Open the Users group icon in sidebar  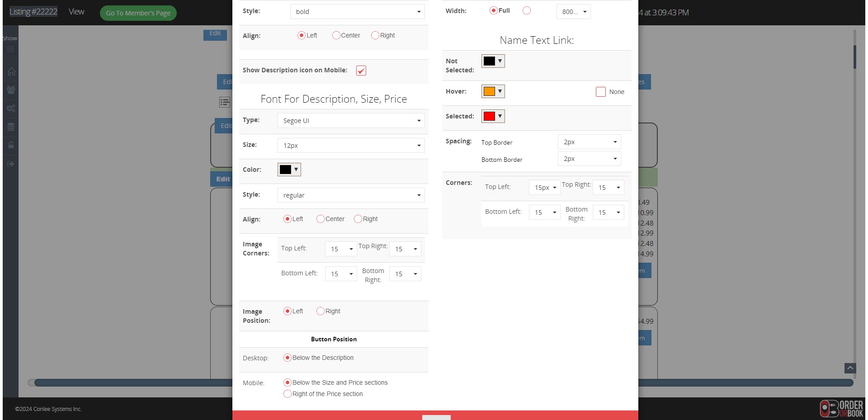(11, 90)
